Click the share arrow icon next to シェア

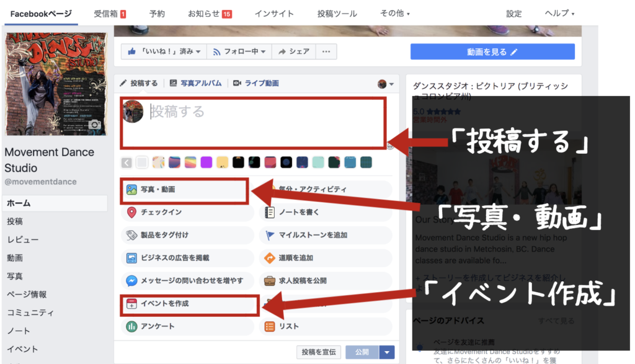tap(282, 52)
